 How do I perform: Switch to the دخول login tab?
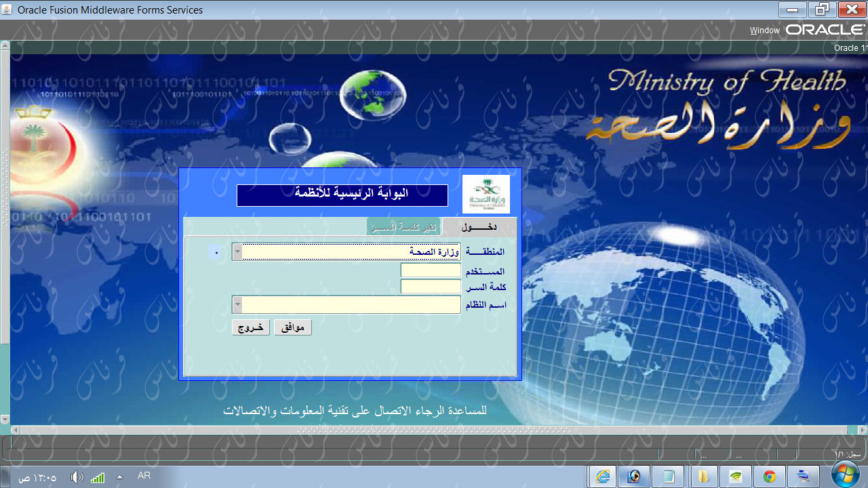coord(479,226)
